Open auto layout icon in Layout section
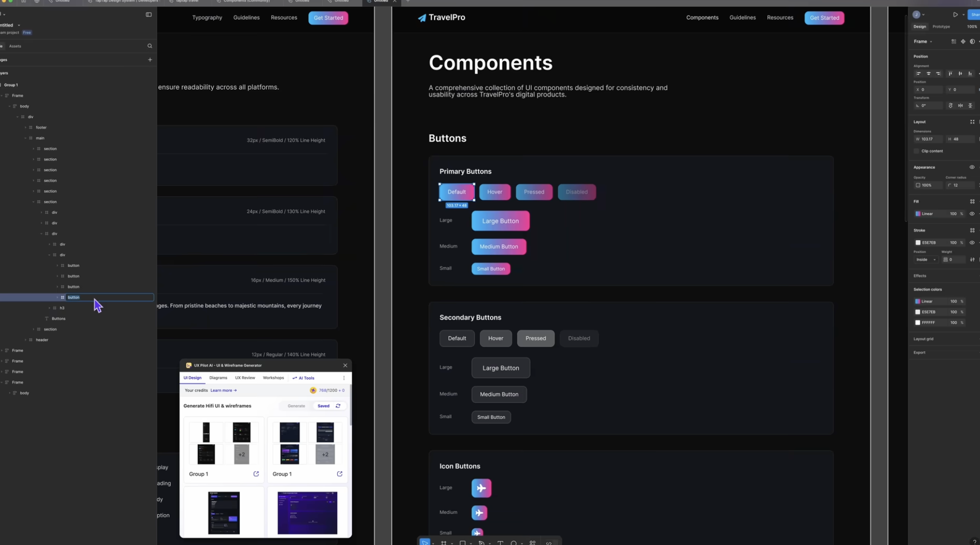The height and width of the screenshot is (545, 980). 972,122
